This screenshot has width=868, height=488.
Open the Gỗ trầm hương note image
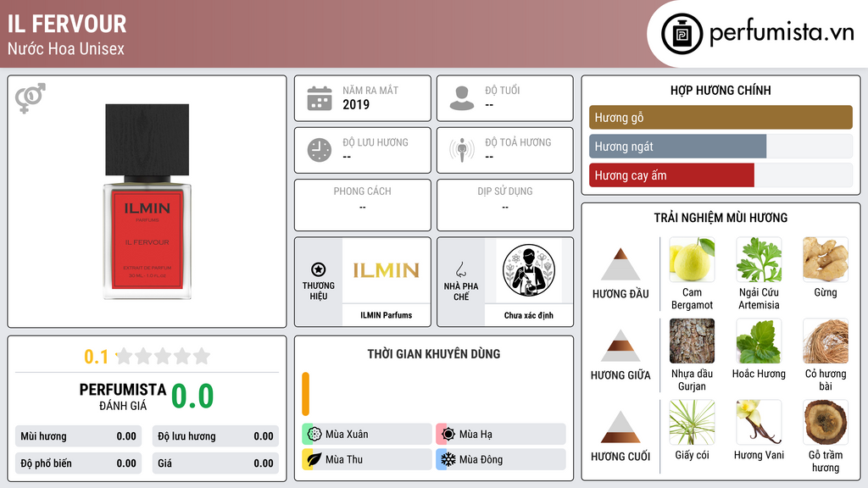pos(826,422)
